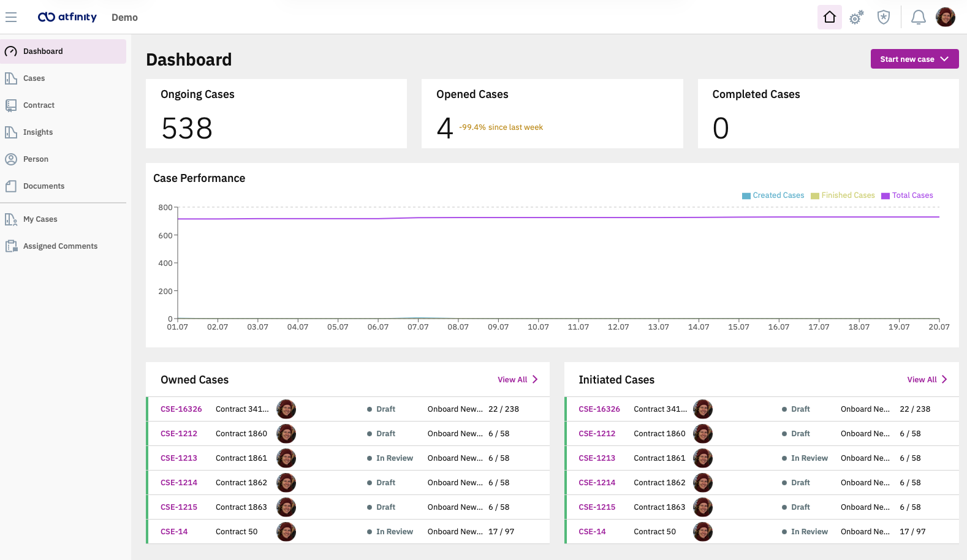Viewport: 967px width, 560px height.
Task: Open Insights in the sidebar
Action: (x=63, y=132)
